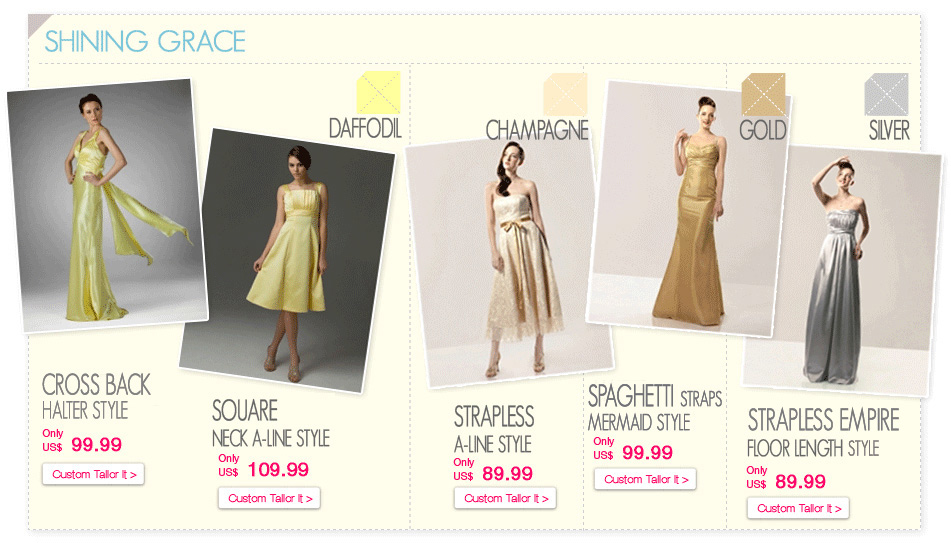
Task: View the Spaghetti Straps Mermaid gold dress photo
Action: 688,209
